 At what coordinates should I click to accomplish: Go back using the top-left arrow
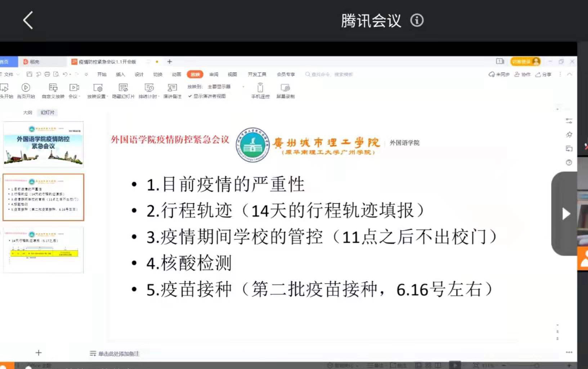click(x=28, y=20)
